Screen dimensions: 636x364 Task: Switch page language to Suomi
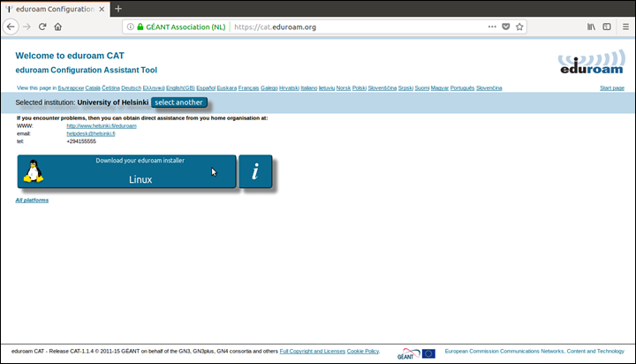[x=422, y=88]
